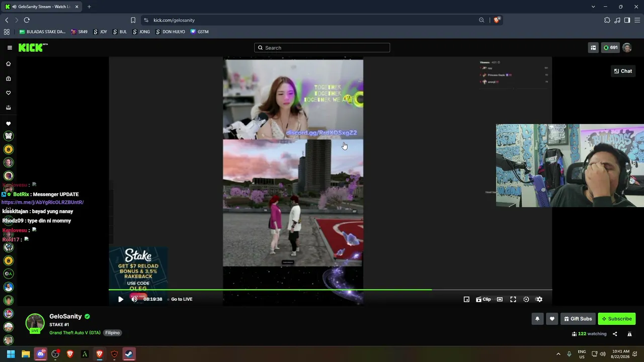Open the taskbar clock and calendar

(621, 354)
